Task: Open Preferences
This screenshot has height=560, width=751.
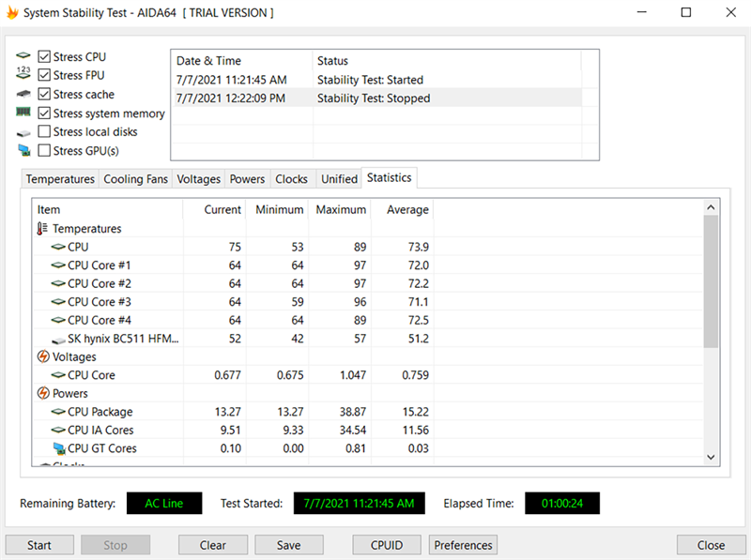Action: (x=463, y=545)
